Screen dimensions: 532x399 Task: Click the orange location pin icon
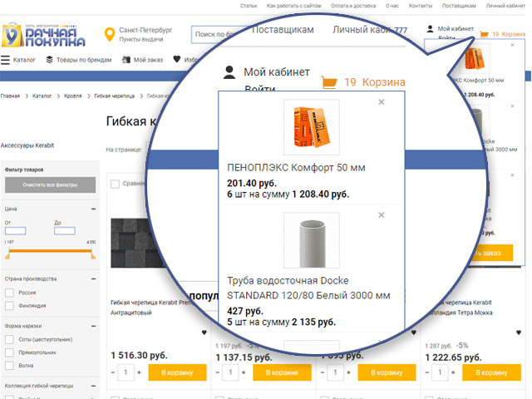pos(109,35)
